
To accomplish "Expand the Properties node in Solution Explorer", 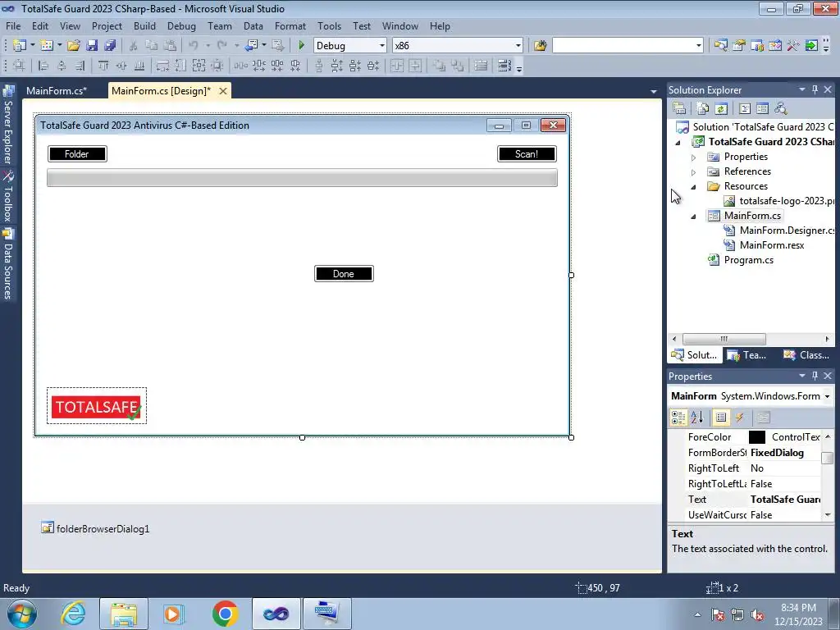I will coord(694,157).
